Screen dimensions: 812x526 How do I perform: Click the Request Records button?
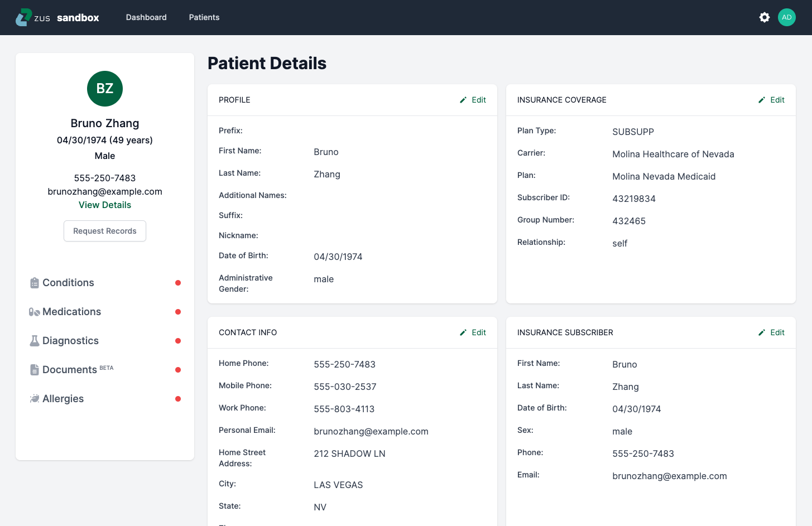105,231
